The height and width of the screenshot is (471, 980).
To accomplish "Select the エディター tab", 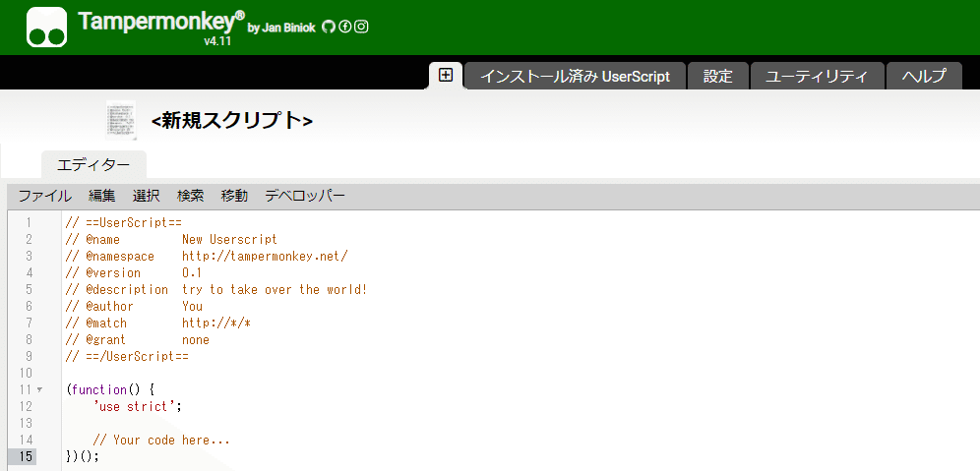I will pyautogui.click(x=93, y=165).
